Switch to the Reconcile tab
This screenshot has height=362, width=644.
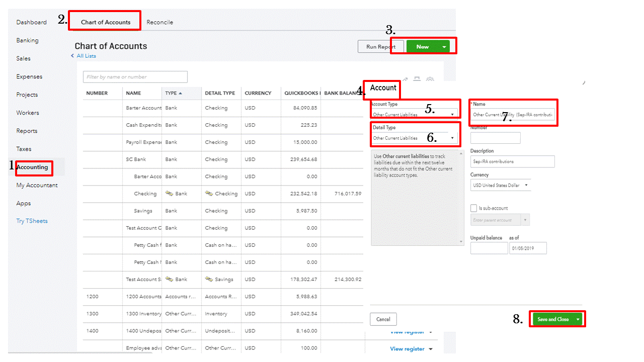pos(159,22)
